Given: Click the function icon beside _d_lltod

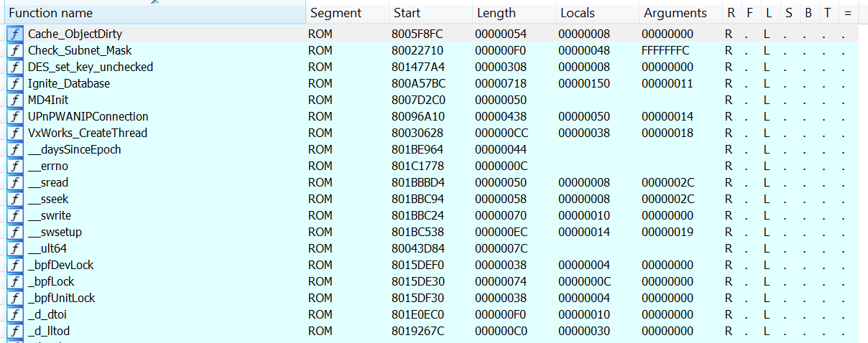Looking at the screenshot, I should click(x=15, y=331).
